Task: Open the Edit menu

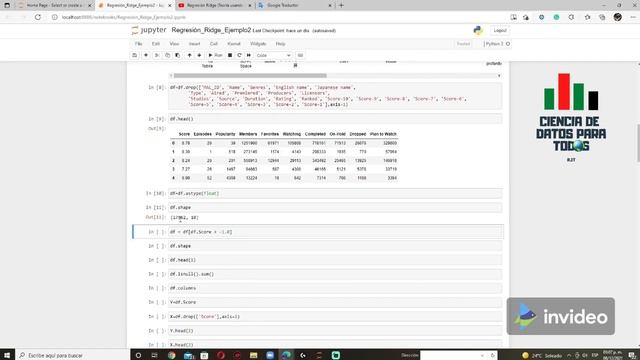Action: (156, 44)
